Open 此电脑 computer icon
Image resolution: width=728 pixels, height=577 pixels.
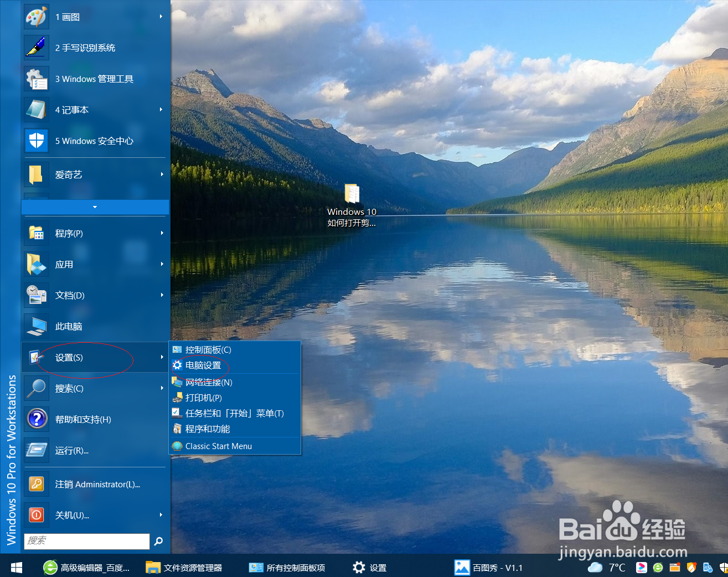[x=37, y=326]
